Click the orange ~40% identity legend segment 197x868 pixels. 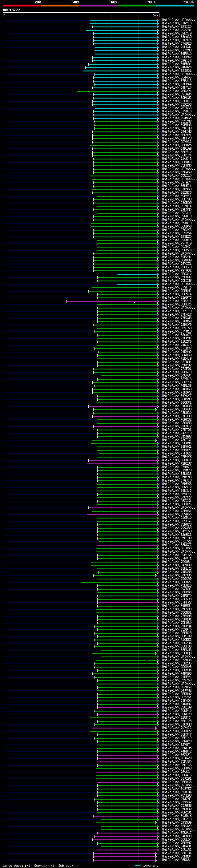[x=60, y=6]
